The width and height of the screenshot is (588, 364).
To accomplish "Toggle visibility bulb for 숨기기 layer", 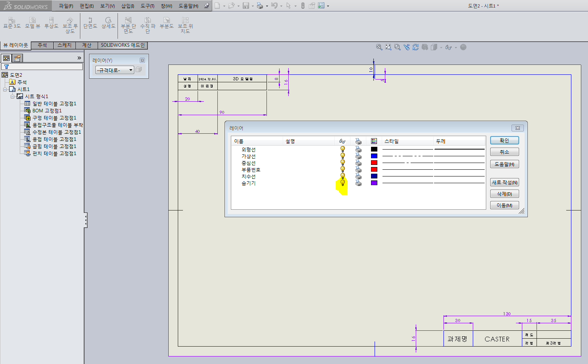I will tap(343, 183).
